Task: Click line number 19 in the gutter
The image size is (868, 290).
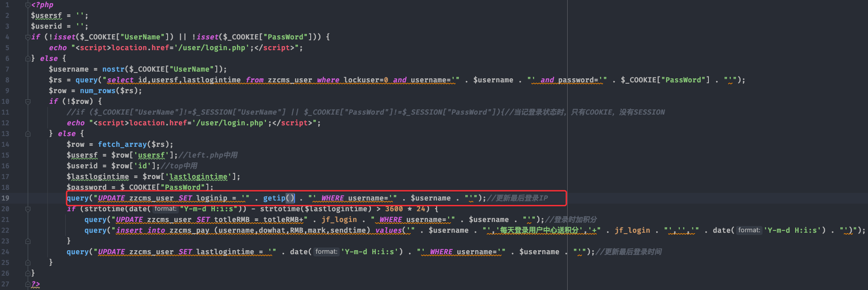Action: (x=5, y=198)
